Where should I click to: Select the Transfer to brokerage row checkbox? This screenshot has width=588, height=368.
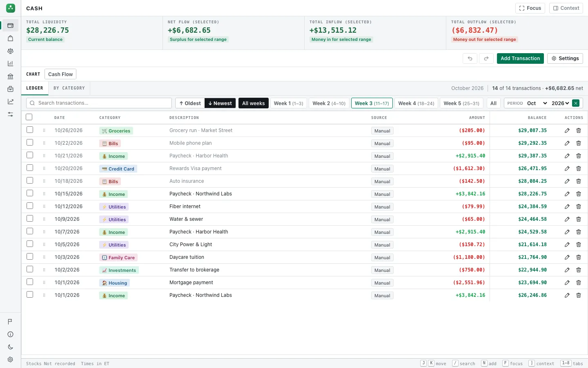[x=30, y=269]
